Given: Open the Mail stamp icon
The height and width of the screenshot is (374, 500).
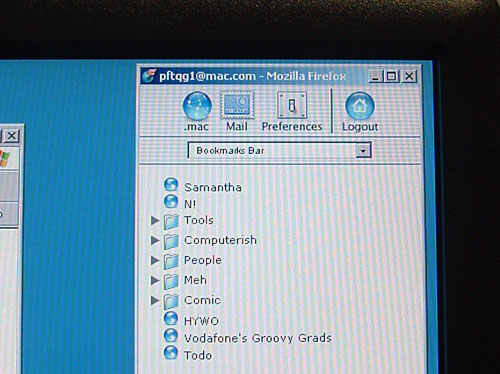Looking at the screenshot, I should click(237, 105).
